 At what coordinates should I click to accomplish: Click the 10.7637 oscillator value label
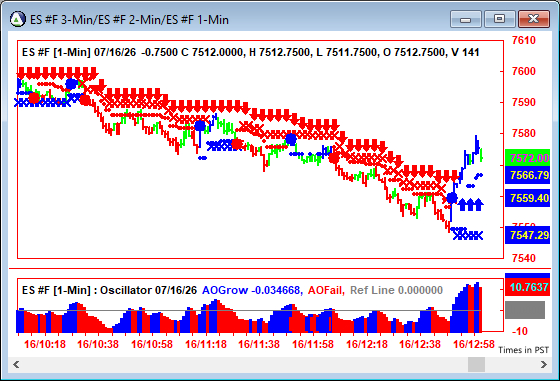click(528, 287)
